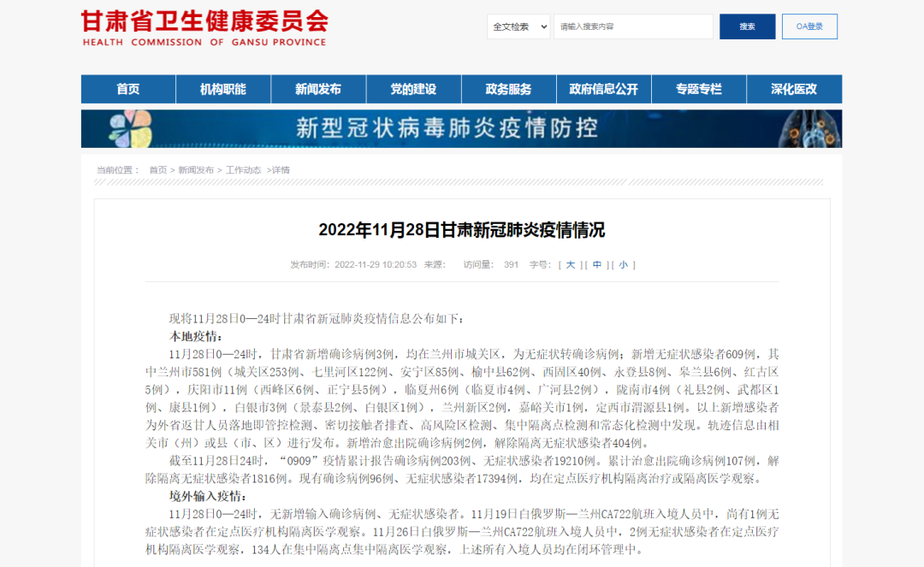The image size is (924, 567).
Task: Open the 政府信息公开 navigation item
Action: coord(603,89)
